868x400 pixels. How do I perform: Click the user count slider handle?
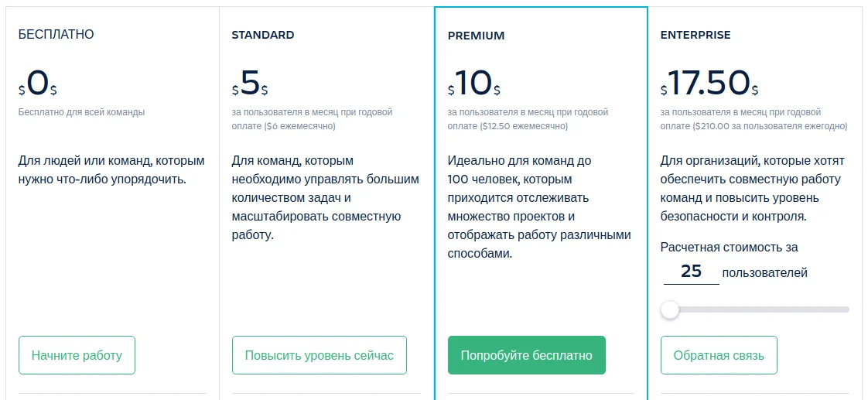click(x=670, y=309)
